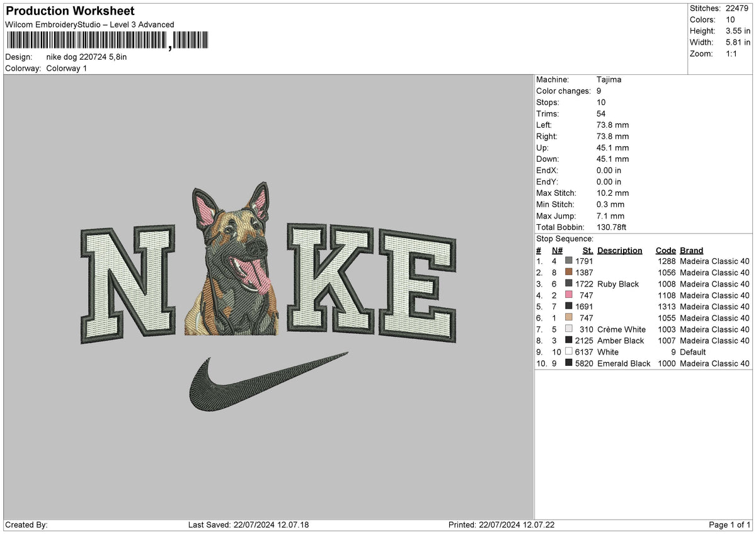756x534 pixels.
Task: Click the 'Right:' measurement label
Action: click(x=546, y=136)
